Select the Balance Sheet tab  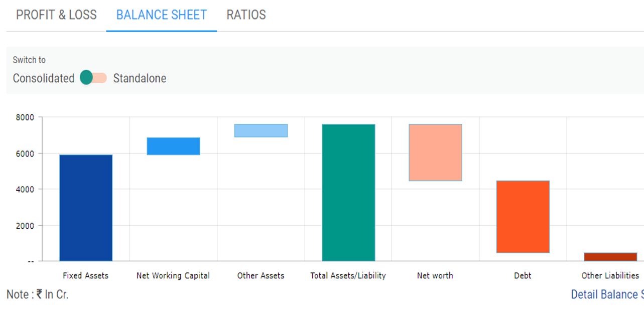coord(161,15)
